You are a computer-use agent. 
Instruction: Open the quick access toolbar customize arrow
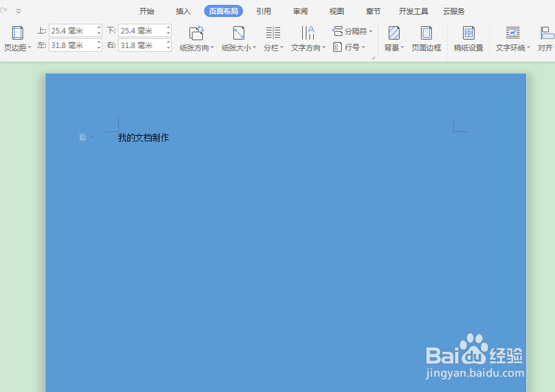point(19,12)
